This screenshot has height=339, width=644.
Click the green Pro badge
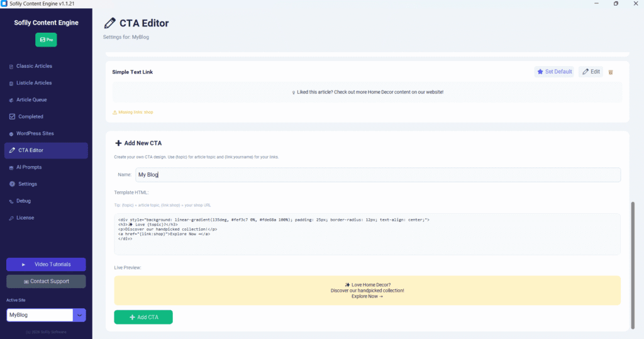point(46,40)
